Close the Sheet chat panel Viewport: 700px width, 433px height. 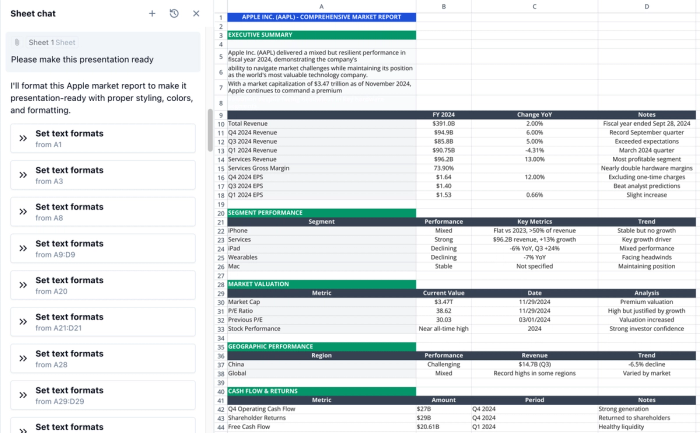click(196, 13)
